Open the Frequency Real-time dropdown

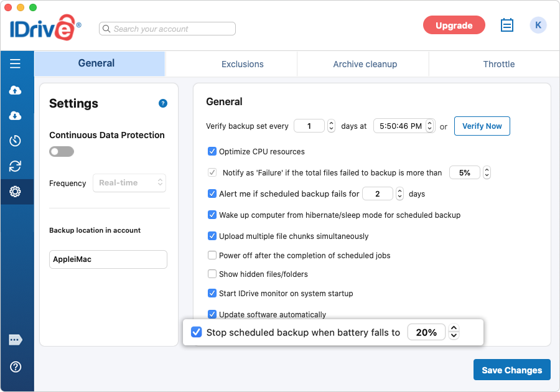tap(129, 183)
